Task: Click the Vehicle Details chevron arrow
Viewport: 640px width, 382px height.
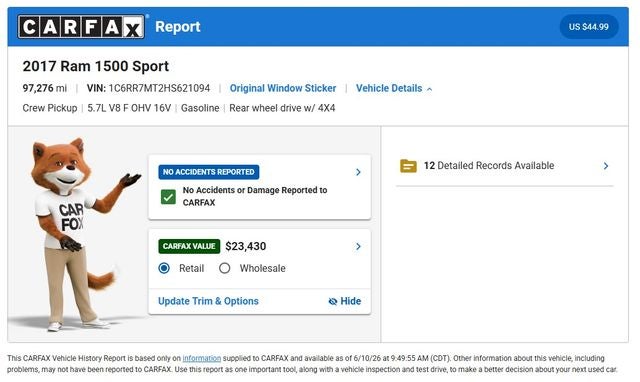Action: [429, 89]
